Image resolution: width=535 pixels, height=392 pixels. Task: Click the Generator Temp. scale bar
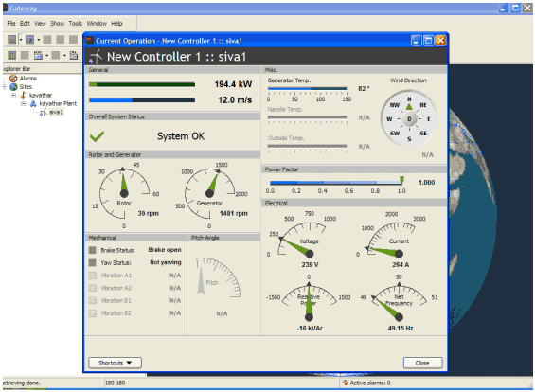[x=307, y=89]
